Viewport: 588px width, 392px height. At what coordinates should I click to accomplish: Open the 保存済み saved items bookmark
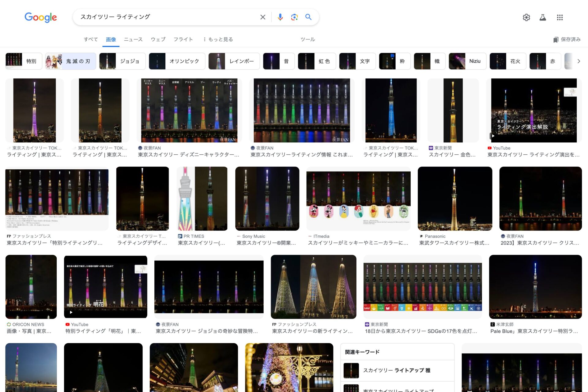[567, 40]
